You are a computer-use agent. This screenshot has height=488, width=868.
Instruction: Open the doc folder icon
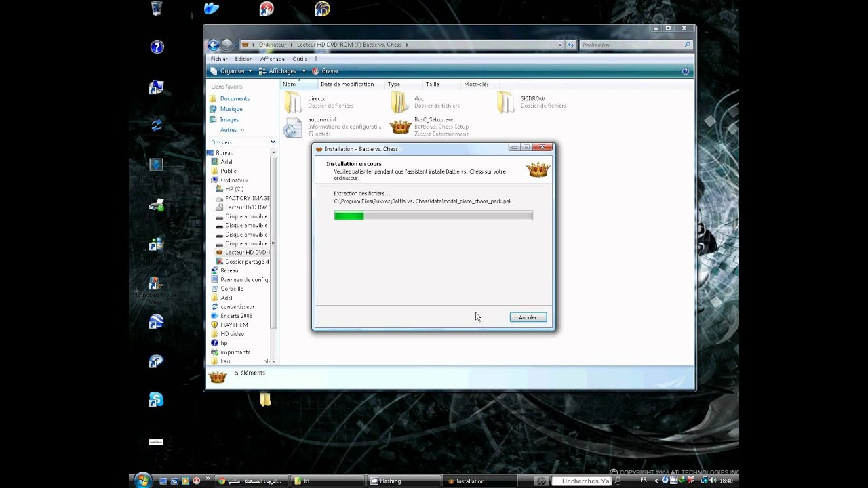[399, 102]
